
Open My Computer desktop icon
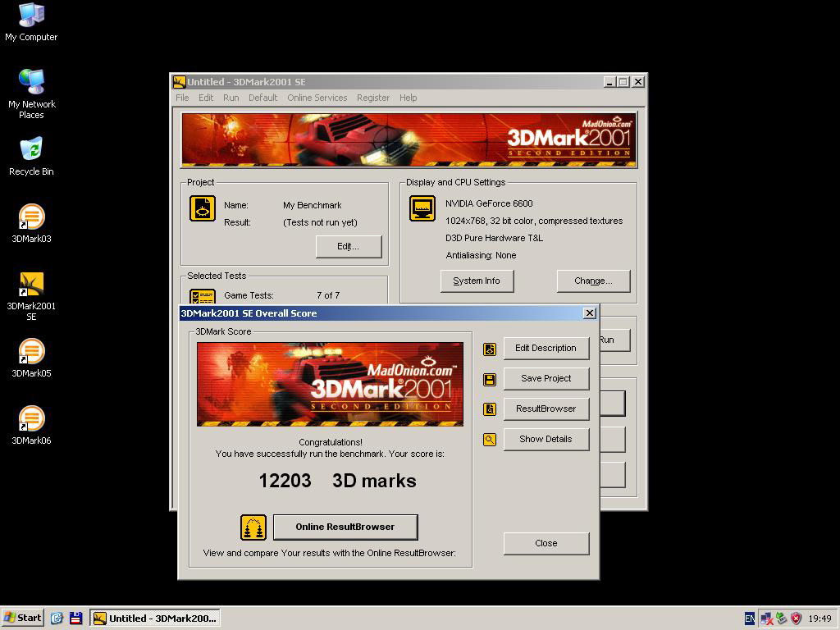click(x=31, y=21)
